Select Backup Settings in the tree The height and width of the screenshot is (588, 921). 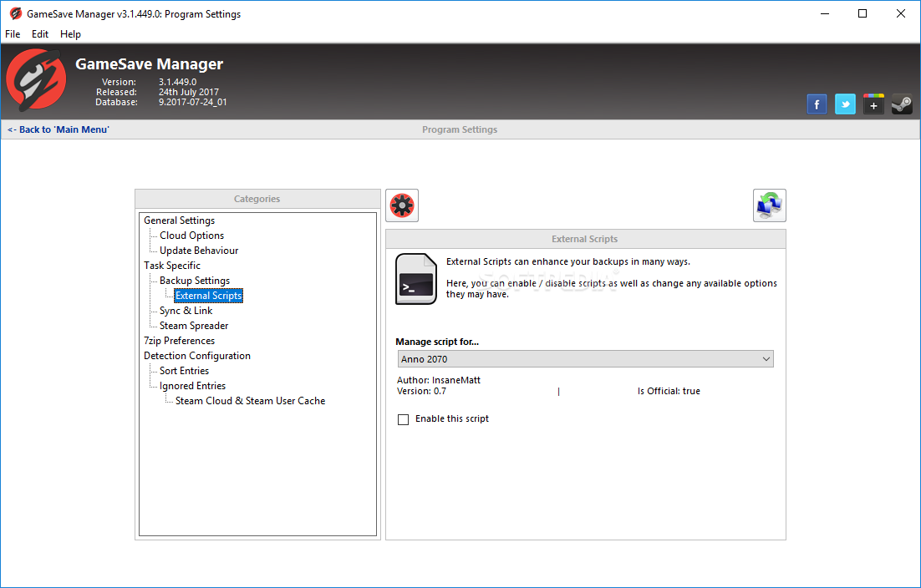195,281
